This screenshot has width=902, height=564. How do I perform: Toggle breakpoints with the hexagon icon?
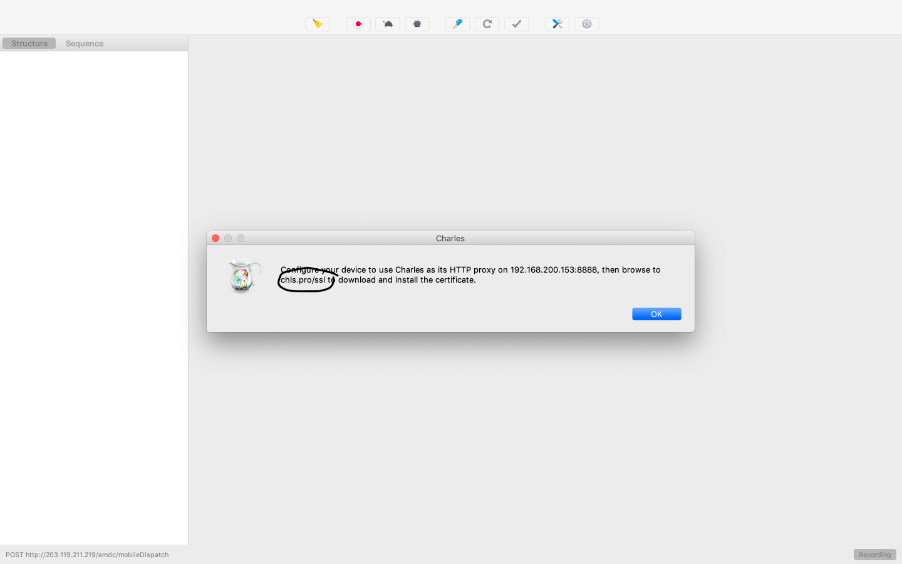click(x=417, y=24)
